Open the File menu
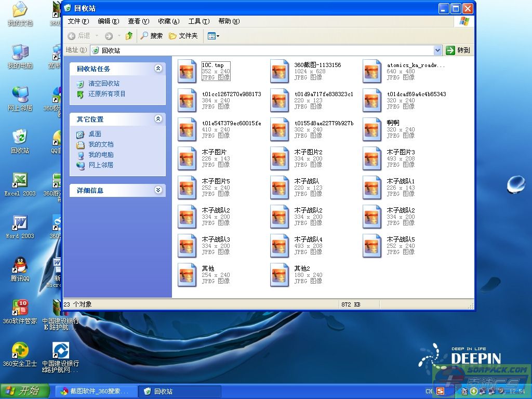 pos(78,21)
